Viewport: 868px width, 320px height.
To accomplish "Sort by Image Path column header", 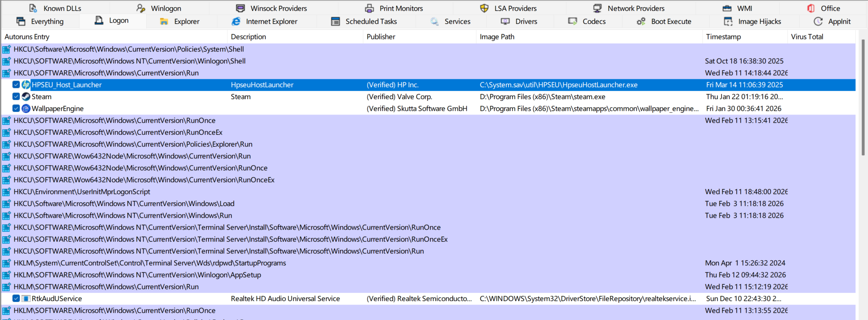I will (x=589, y=37).
